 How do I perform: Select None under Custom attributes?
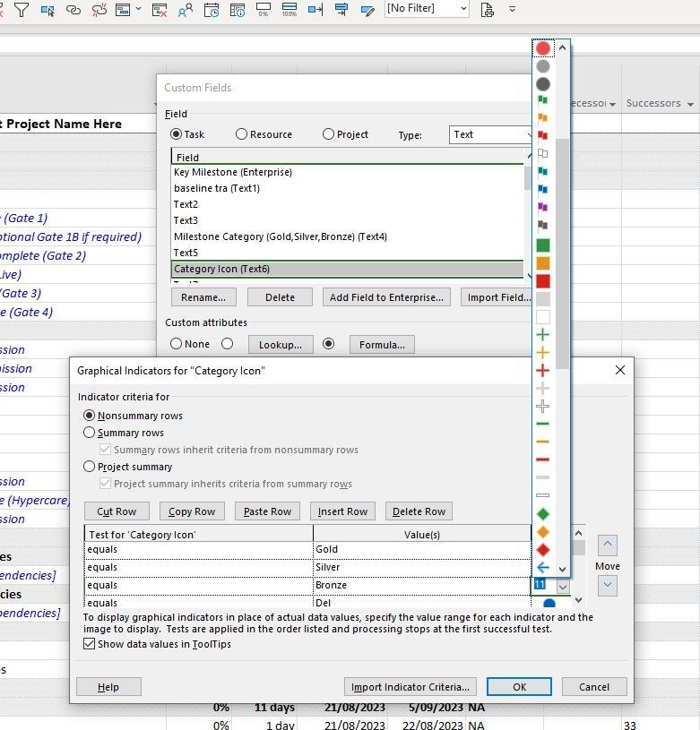[176, 344]
